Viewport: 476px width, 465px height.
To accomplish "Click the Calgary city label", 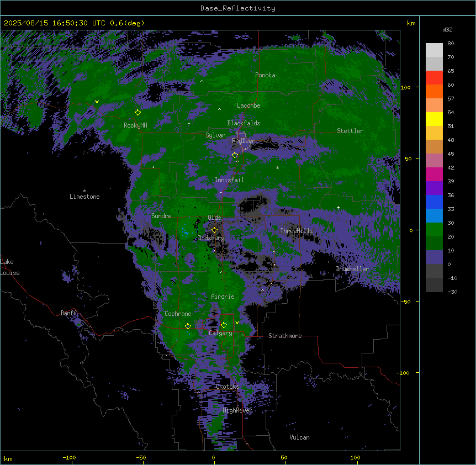I will [x=220, y=333].
